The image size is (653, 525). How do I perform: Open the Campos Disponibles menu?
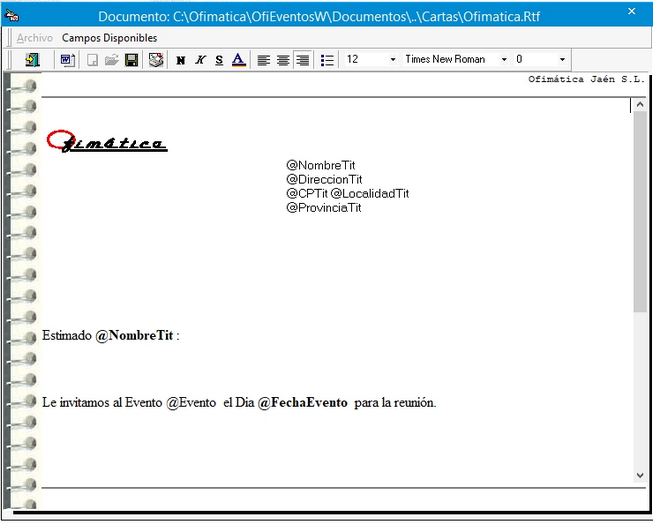pos(109,38)
